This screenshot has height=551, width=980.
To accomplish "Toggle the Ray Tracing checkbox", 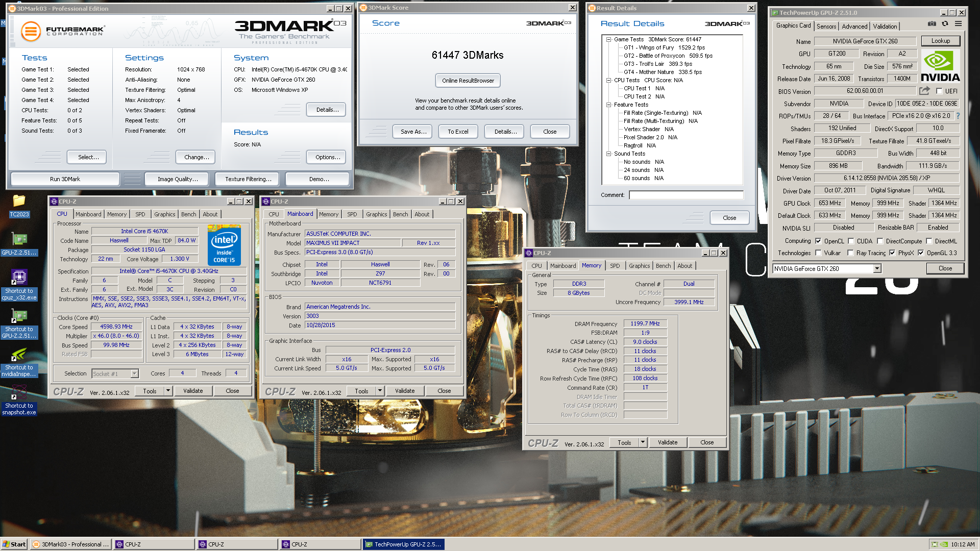I will point(850,253).
